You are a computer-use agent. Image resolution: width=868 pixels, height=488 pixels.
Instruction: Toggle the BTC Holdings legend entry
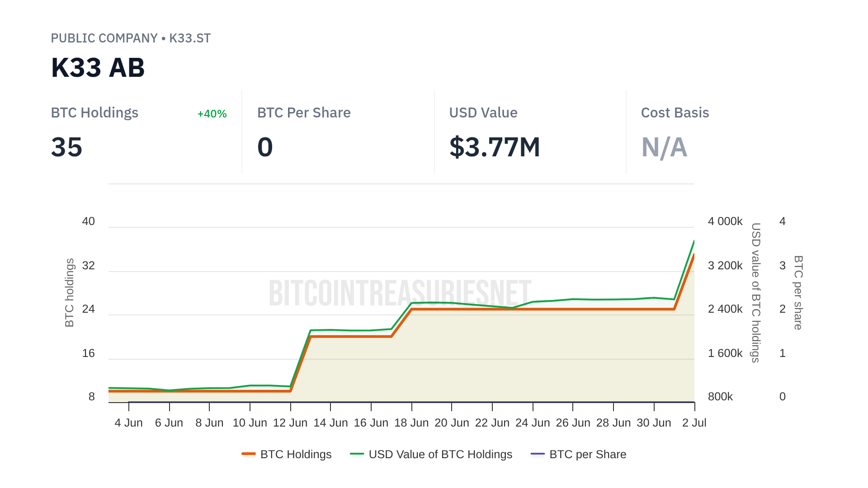pos(296,454)
